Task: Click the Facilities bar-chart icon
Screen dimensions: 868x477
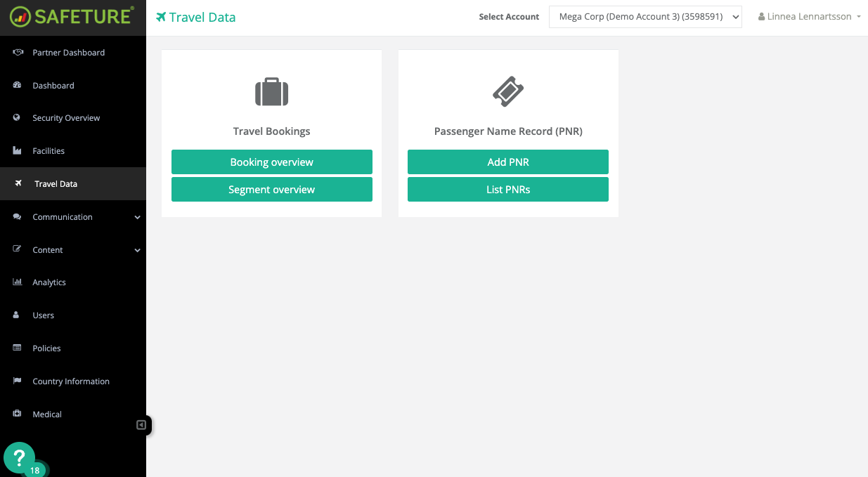Action: 16,150
